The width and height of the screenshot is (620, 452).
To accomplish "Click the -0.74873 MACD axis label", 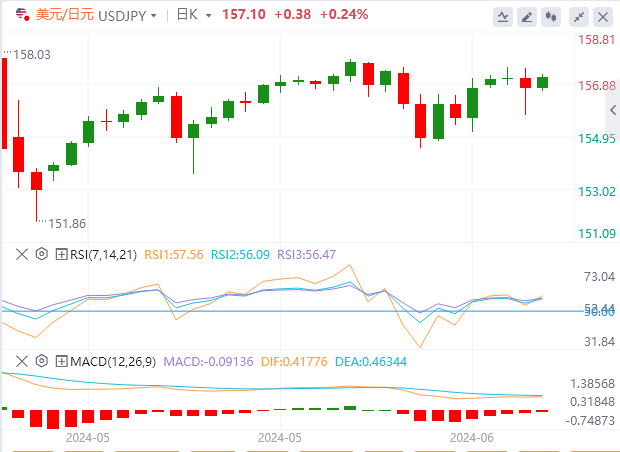I will point(590,420).
